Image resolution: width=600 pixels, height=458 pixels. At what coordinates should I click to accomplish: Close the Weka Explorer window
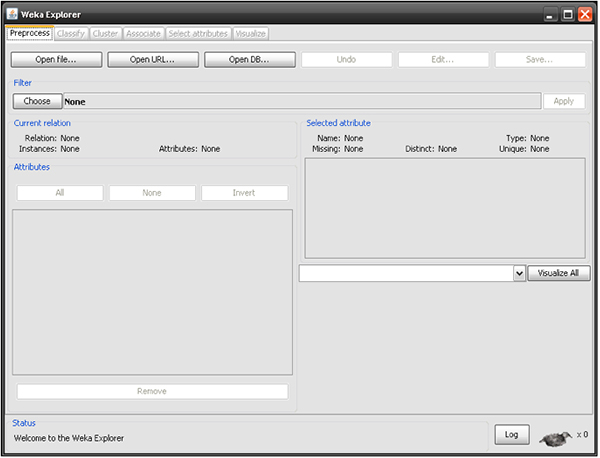(585, 15)
